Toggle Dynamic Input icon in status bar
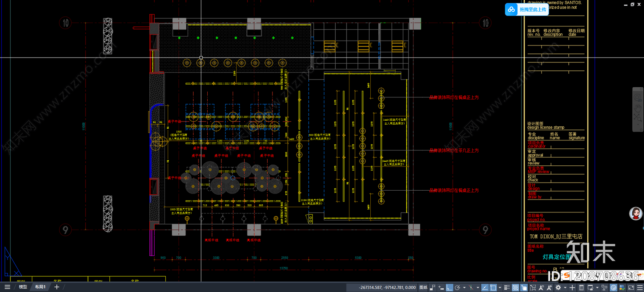644x292 pixels. coord(441,288)
